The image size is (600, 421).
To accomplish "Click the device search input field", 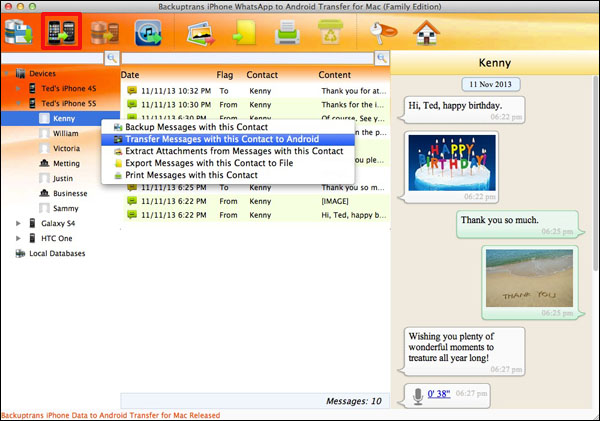I will click(52, 58).
